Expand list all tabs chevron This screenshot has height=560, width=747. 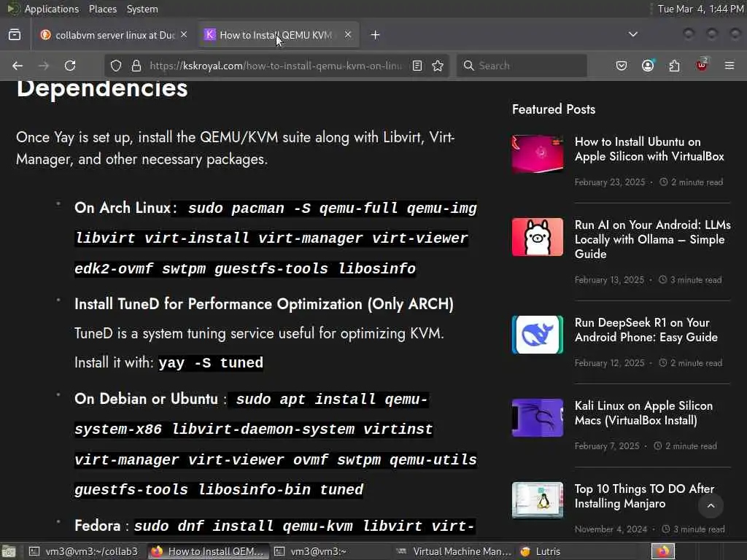pyautogui.click(x=633, y=34)
